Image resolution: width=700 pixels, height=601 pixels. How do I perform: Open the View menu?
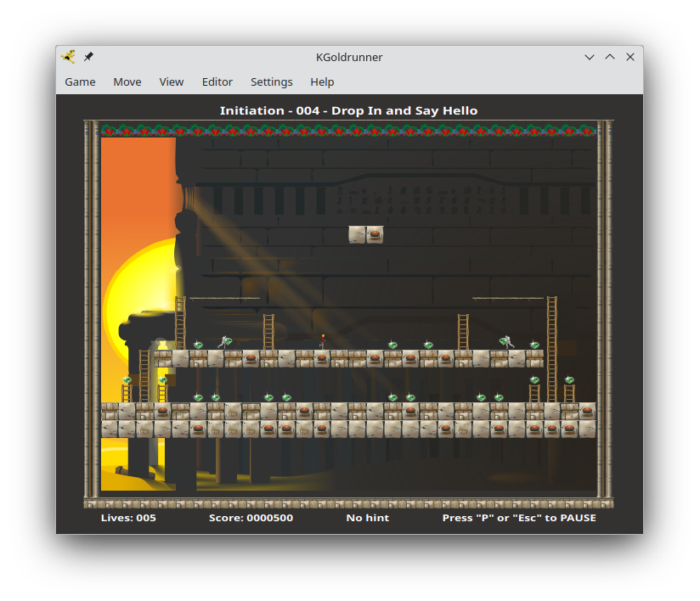tap(172, 82)
